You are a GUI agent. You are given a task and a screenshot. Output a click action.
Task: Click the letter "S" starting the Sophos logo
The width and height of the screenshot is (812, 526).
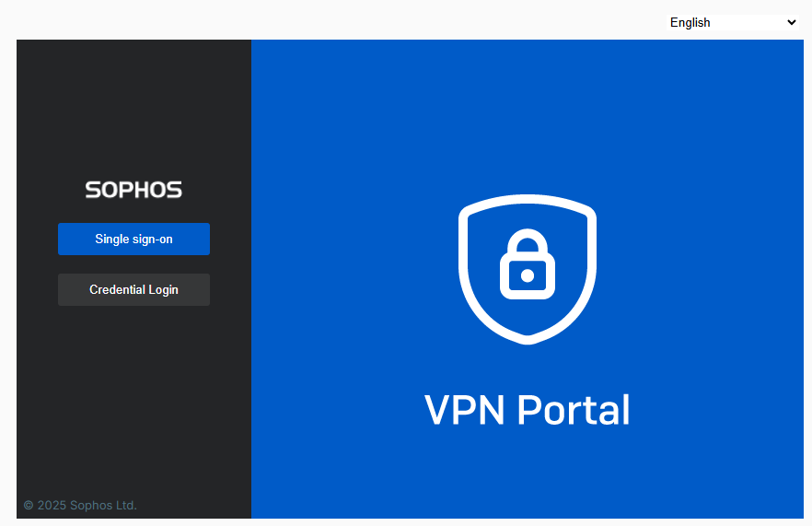pyautogui.click(x=93, y=190)
